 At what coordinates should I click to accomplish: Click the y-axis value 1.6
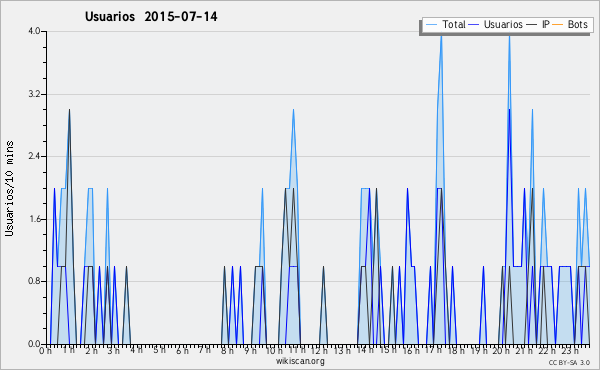[x=34, y=219]
